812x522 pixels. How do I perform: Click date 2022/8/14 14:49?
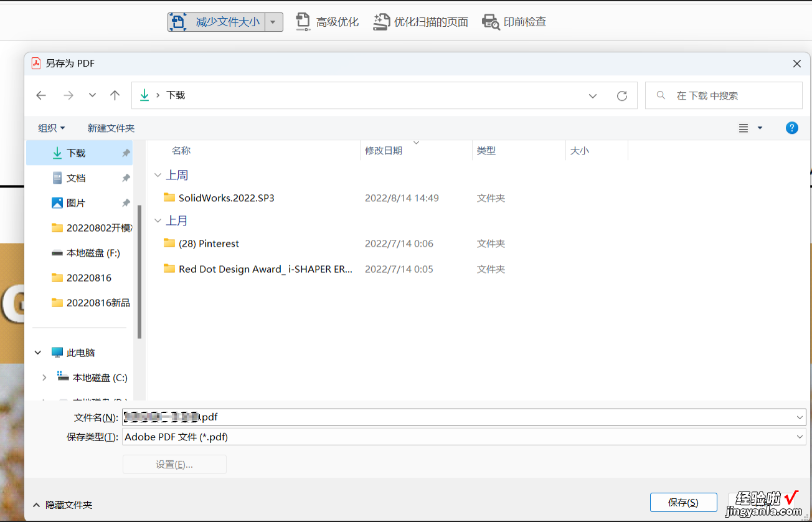pyautogui.click(x=402, y=198)
